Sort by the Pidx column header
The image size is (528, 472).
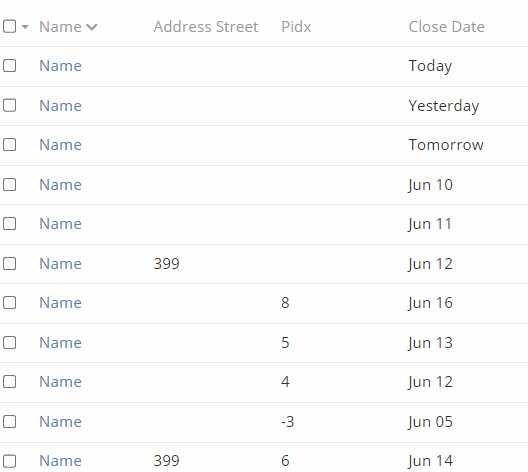[x=296, y=27]
